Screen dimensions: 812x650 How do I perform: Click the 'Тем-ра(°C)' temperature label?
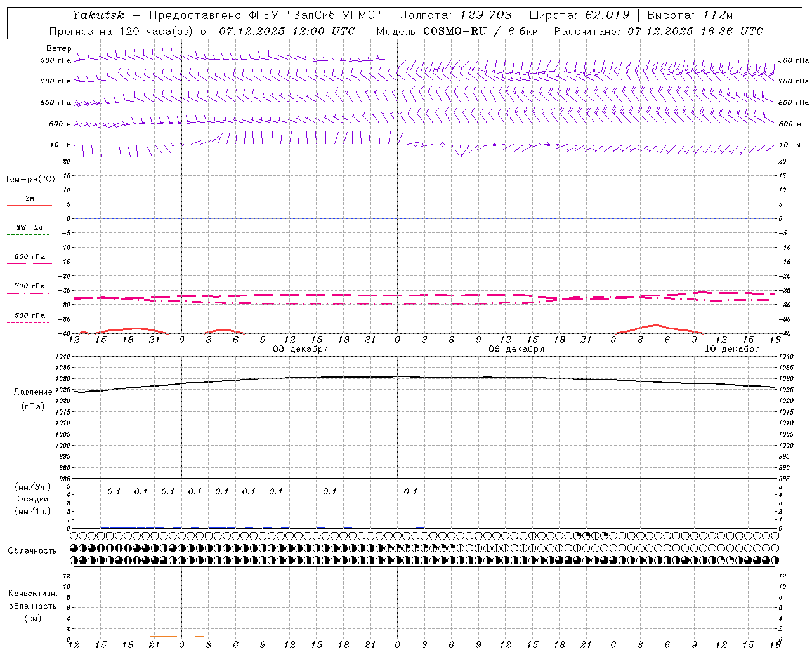(30, 180)
